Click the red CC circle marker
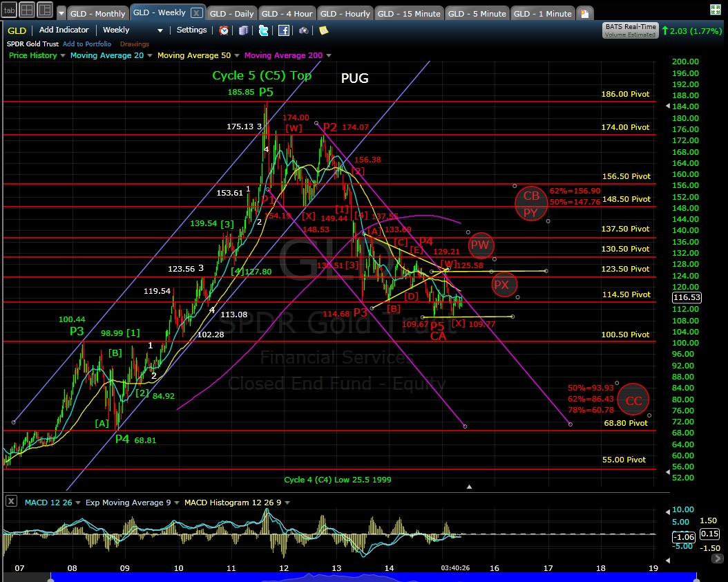The image size is (728, 582). [x=633, y=400]
